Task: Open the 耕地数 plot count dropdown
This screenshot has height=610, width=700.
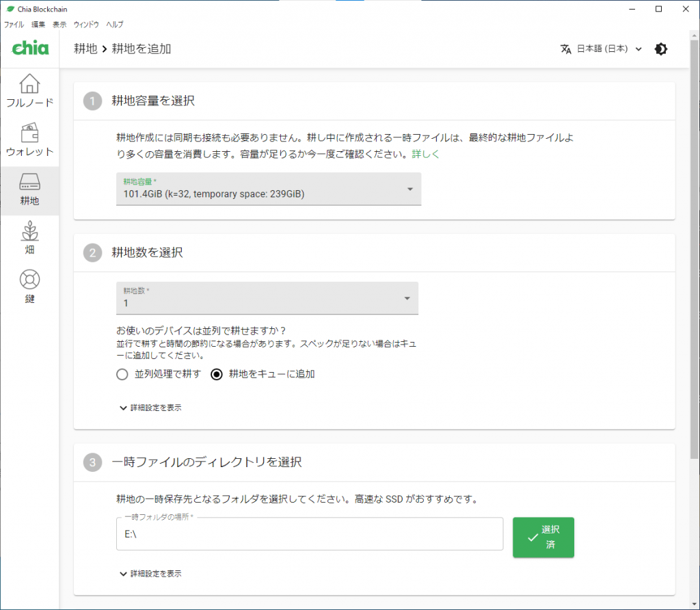Action: coord(267,298)
